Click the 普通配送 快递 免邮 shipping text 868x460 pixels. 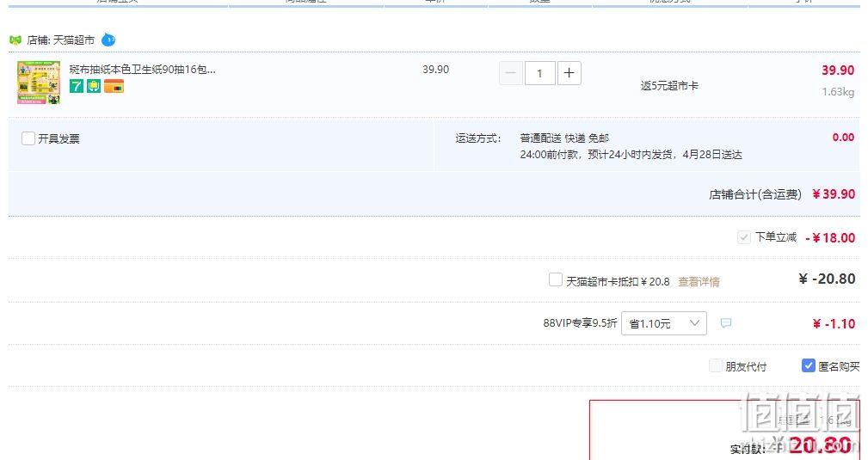point(564,138)
